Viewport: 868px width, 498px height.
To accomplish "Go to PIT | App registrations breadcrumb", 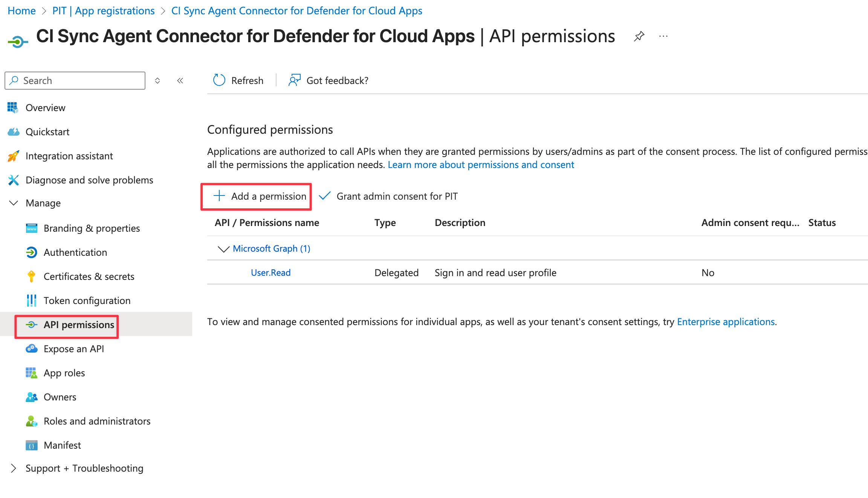I will point(104,11).
